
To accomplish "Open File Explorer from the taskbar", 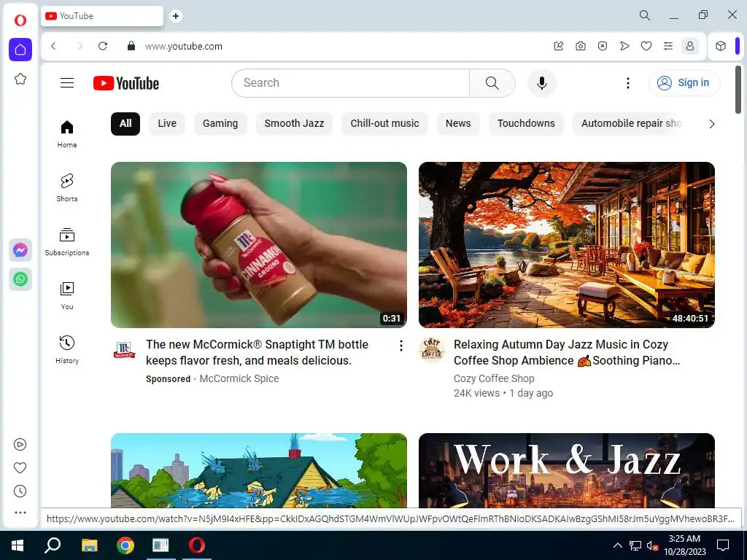I will tap(89, 545).
